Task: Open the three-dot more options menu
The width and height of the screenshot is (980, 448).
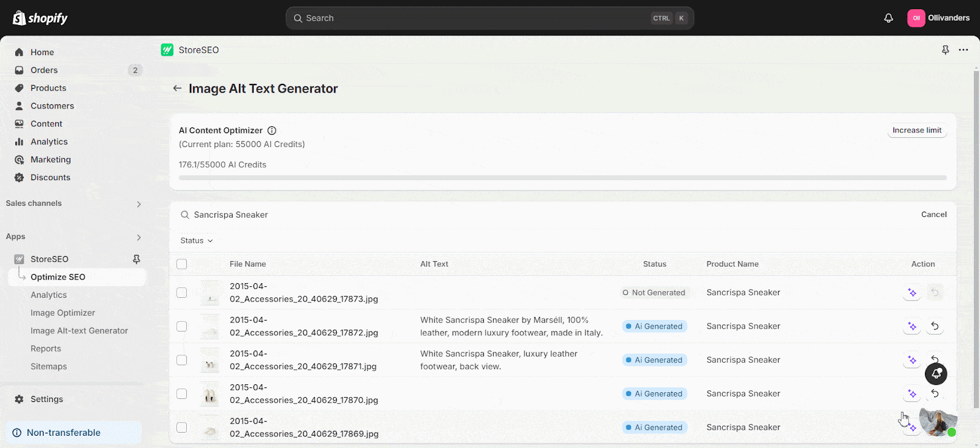Action: pyautogui.click(x=963, y=50)
